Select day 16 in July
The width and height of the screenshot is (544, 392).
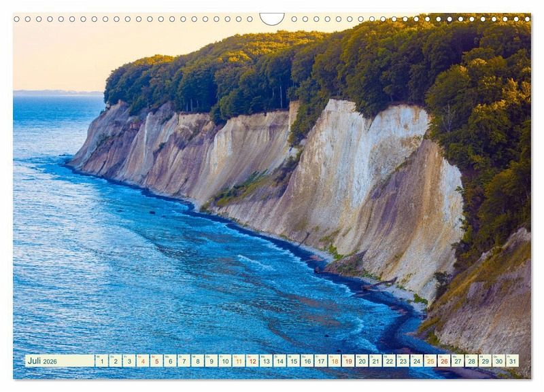[x=307, y=361]
